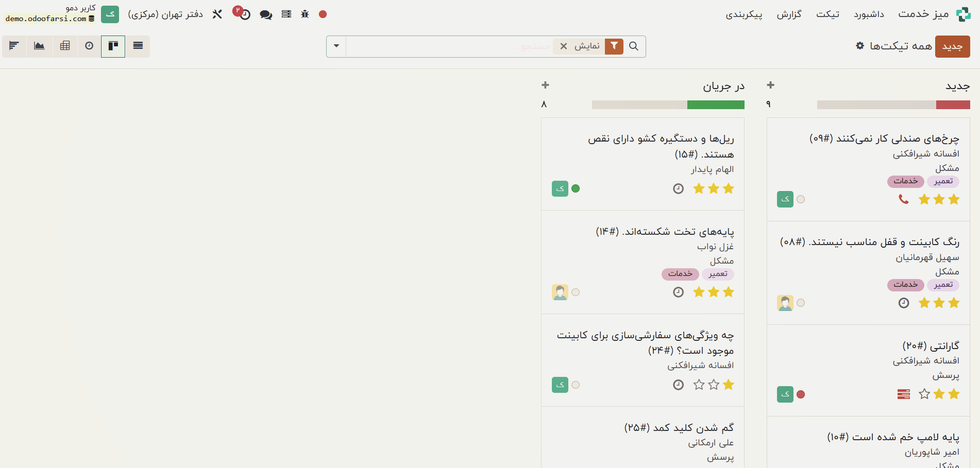This screenshot has height=468, width=980.
Task: Open the Discuss messages panel
Action: 265,14
